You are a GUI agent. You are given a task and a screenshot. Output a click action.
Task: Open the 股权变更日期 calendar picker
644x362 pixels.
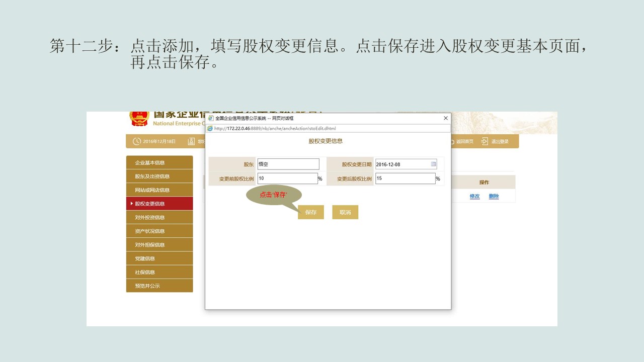tap(433, 163)
